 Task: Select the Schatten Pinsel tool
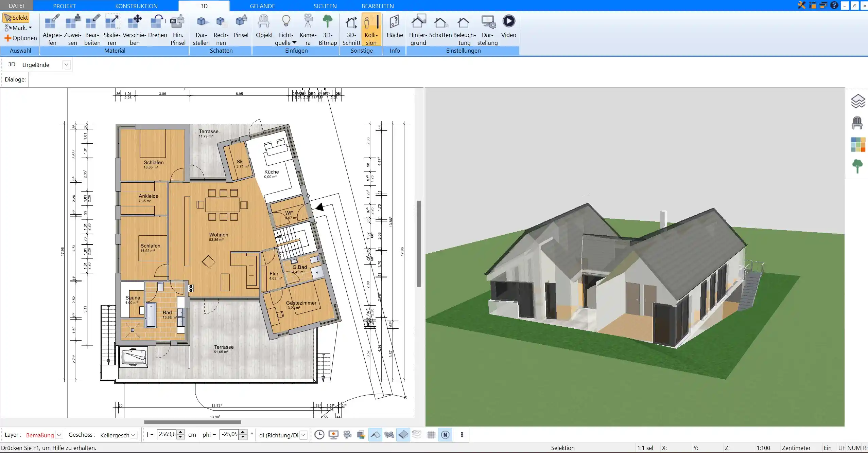pos(241,26)
